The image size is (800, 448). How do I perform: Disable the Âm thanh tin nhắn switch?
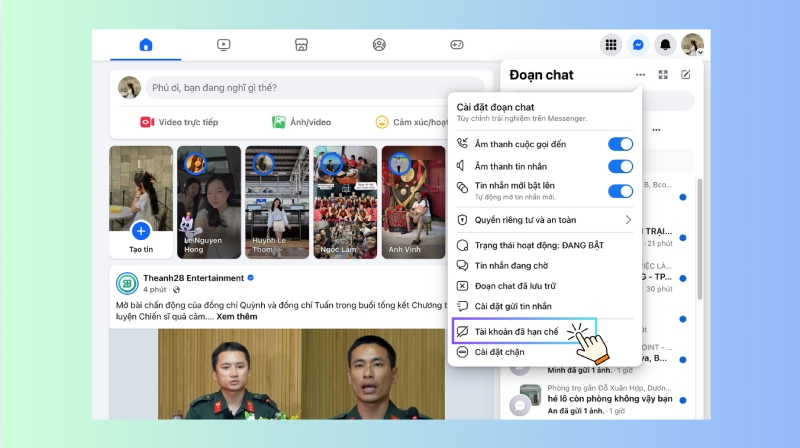620,166
